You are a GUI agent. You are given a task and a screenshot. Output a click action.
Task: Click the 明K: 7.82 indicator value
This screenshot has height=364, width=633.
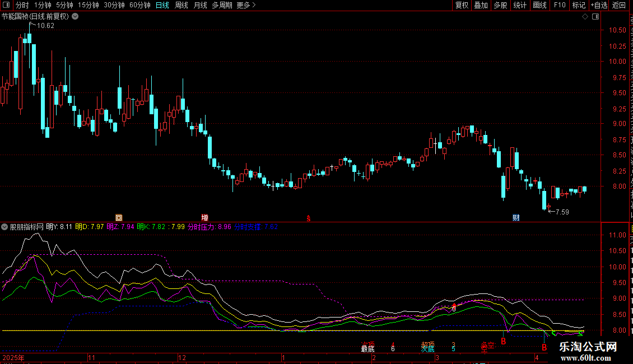click(x=151, y=227)
